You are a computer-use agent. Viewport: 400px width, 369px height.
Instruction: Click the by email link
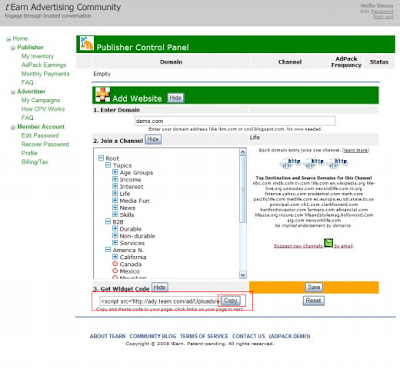click(x=343, y=246)
